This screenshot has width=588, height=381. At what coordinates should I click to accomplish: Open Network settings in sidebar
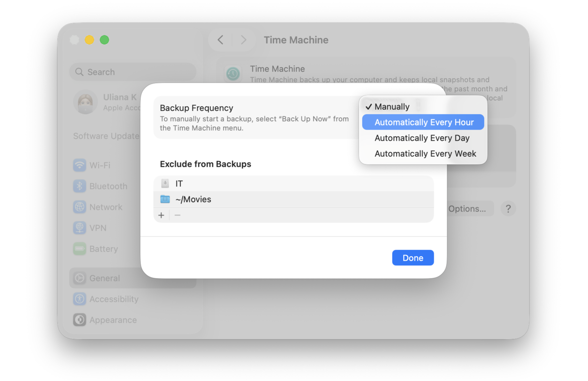pos(133,207)
